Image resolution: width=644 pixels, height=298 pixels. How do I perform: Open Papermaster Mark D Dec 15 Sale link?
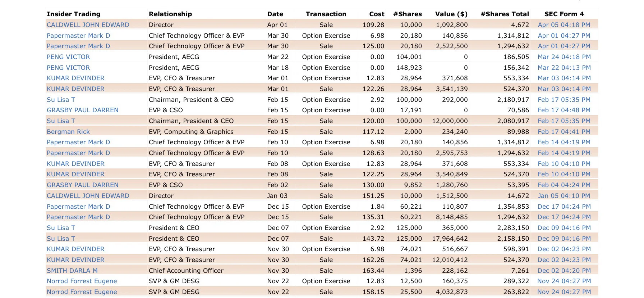[x=78, y=217]
